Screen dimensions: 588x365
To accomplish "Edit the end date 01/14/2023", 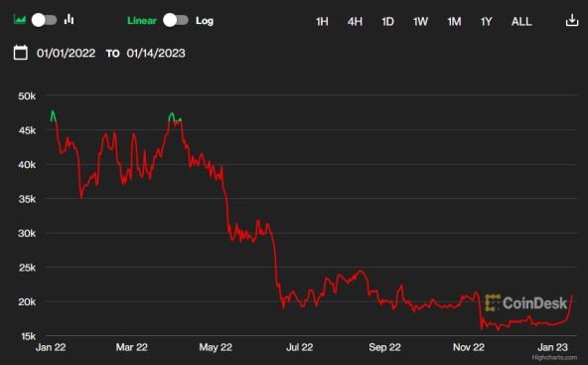I will click(156, 53).
